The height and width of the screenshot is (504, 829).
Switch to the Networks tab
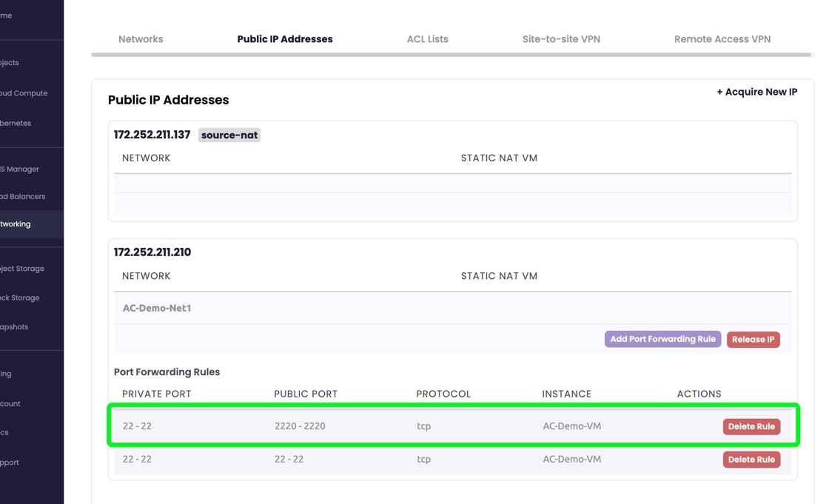pyautogui.click(x=141, y=39)
